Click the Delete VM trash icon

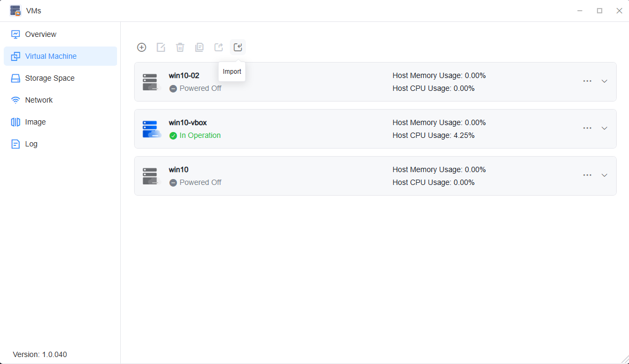180,47
